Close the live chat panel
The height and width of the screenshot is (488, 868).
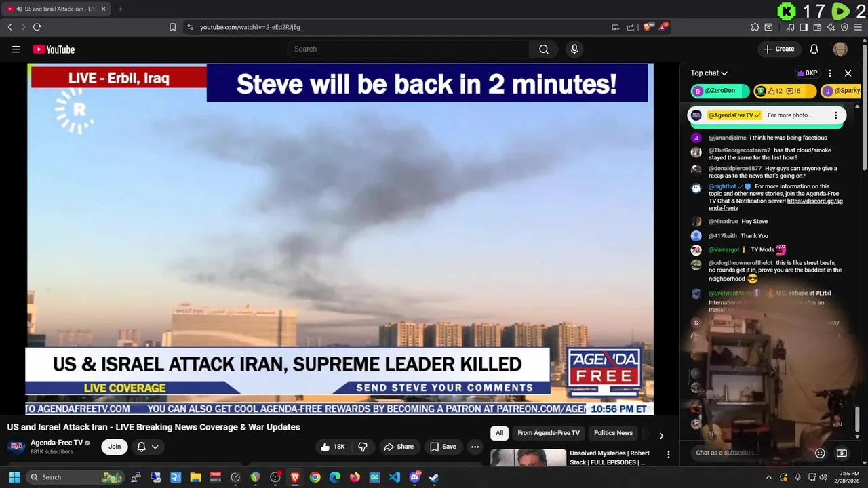[848, 73]
